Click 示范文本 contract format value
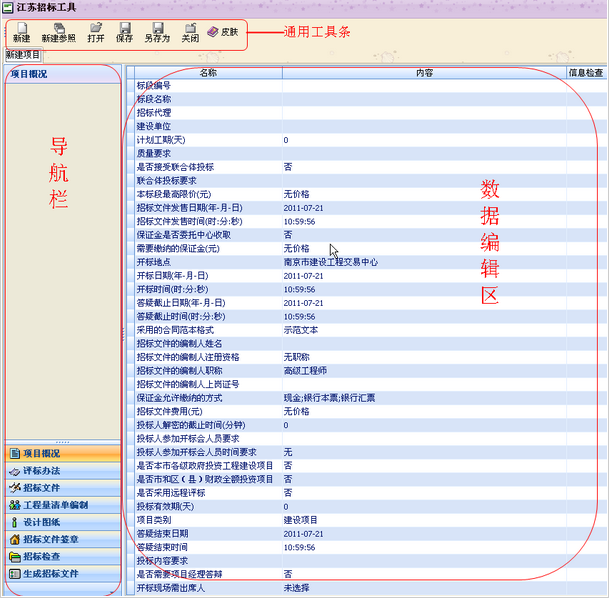Image resolution: width=615 pixels, height=598 pixels. 301,330
